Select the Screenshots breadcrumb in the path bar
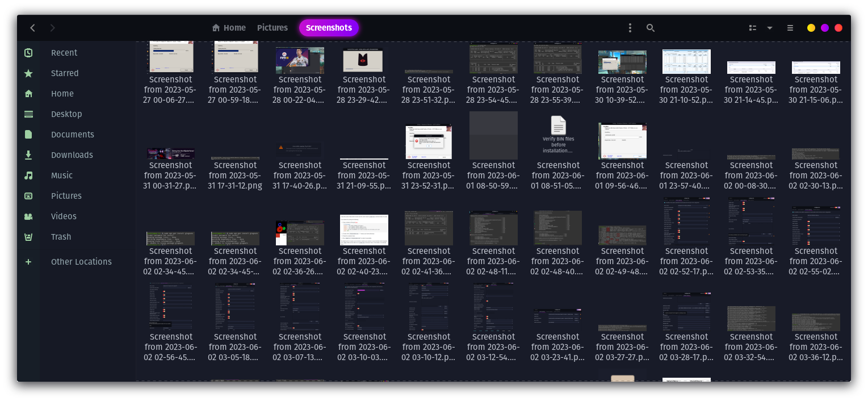This screenshot has width=868, height=401. pyautogui.click(x=329, y=28)
